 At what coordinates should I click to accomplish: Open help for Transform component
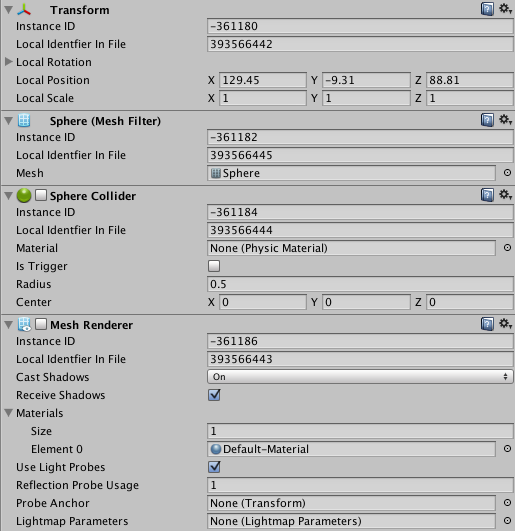coord(487,9)
